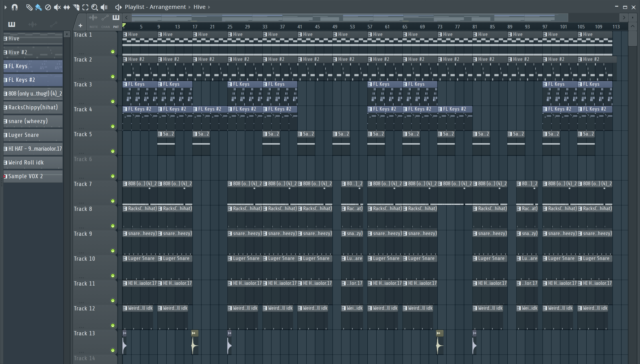This screenshot has height=364, width=640.
Task: Open Track 5 options dots menu
Action: click(x=82, y=153)
